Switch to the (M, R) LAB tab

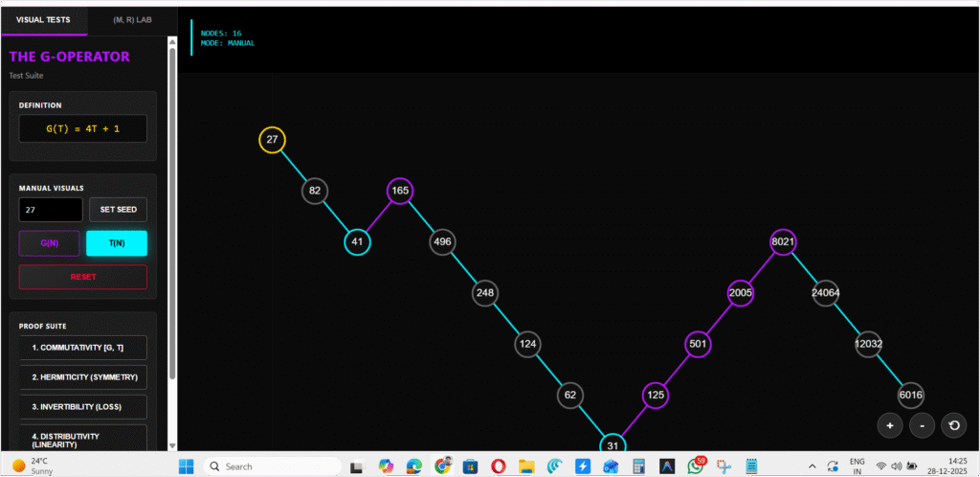pos(131,19)
